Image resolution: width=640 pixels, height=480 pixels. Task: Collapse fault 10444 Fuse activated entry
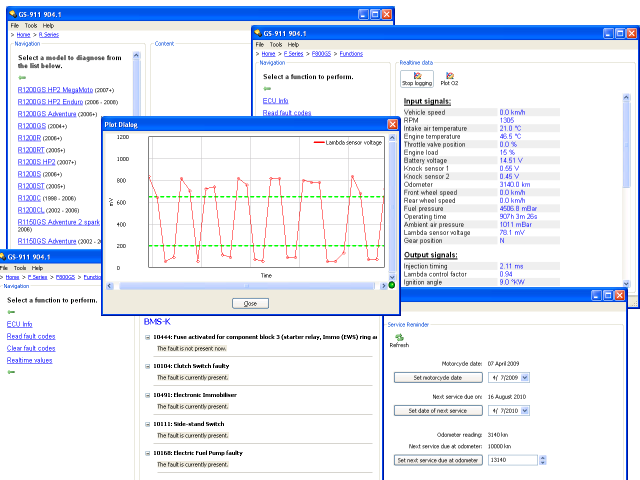[147, 337]
